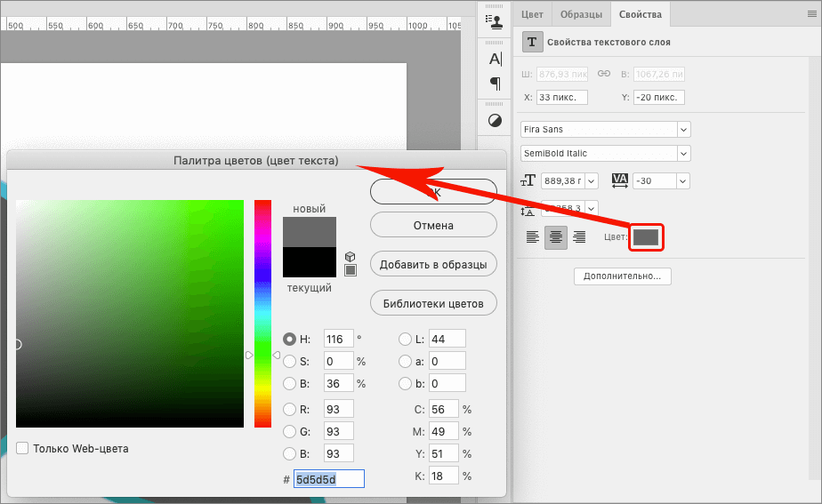Click the Отмена button
Image resolution: width=822 pixels, height=504 pixels.
tap(433, 226)
